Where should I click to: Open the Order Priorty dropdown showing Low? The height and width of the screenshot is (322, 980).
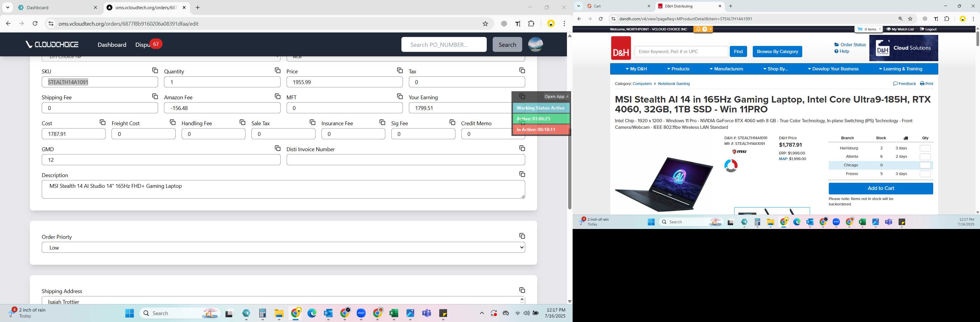pyautogui.click(x=283, y=247)
